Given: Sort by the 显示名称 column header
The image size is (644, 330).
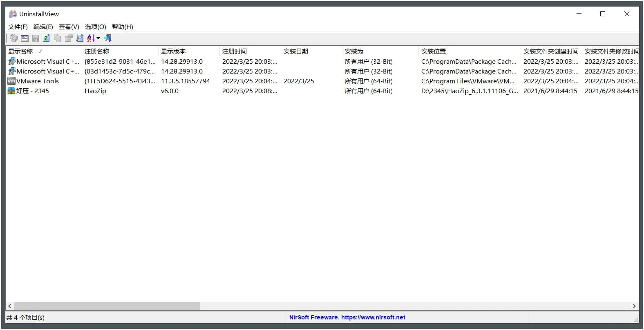Looking at the screenshot, I should [x=20, y=51].
